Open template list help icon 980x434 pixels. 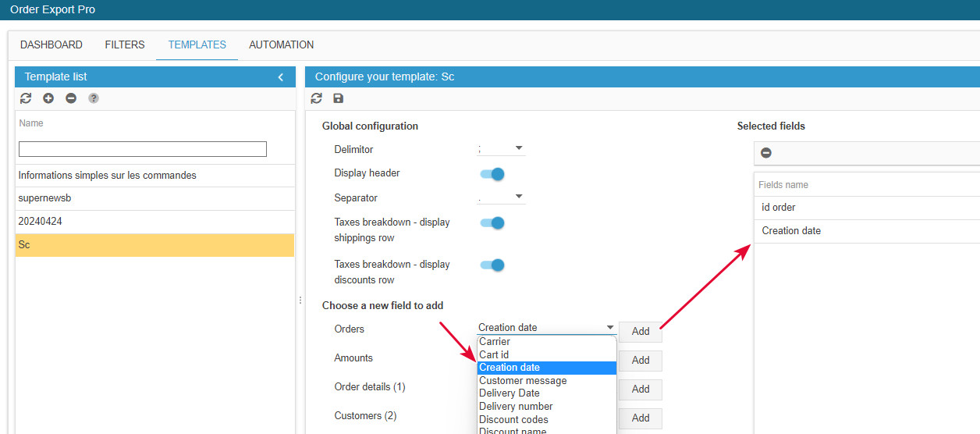[x=94, y=98]
